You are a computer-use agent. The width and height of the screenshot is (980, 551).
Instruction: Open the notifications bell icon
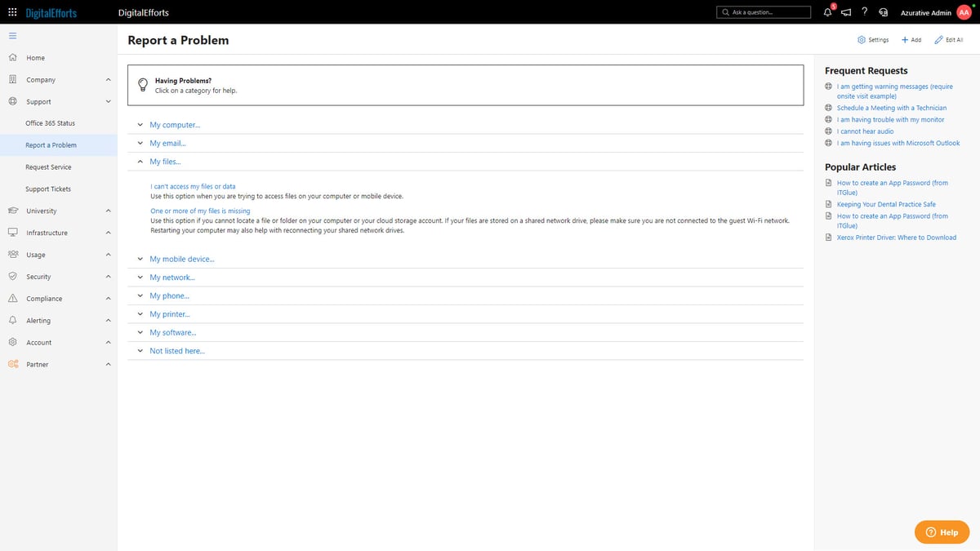click(826, 12)
